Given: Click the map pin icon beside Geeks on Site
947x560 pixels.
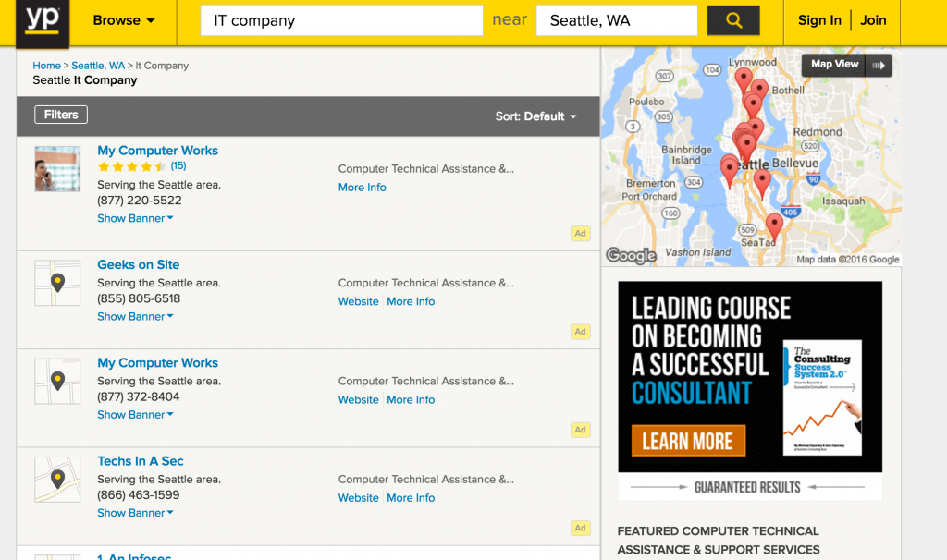Looking at the screenshot, I should pyautogui.click(x=57, y=283).
